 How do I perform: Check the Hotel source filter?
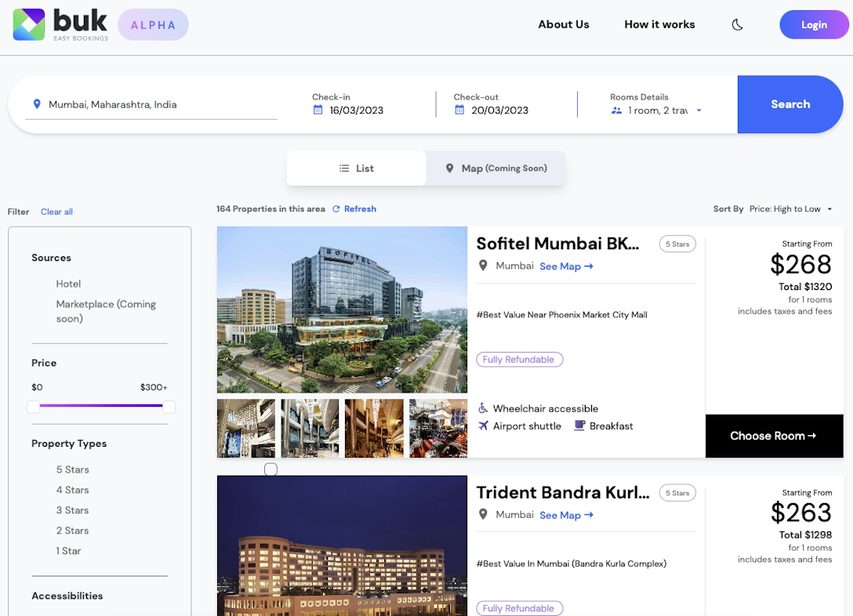[68, 284]
